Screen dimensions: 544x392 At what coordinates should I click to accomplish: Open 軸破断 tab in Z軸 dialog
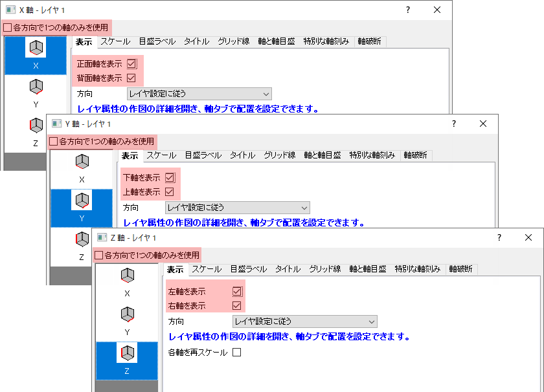pyautogui.click(x=460, y=269)
